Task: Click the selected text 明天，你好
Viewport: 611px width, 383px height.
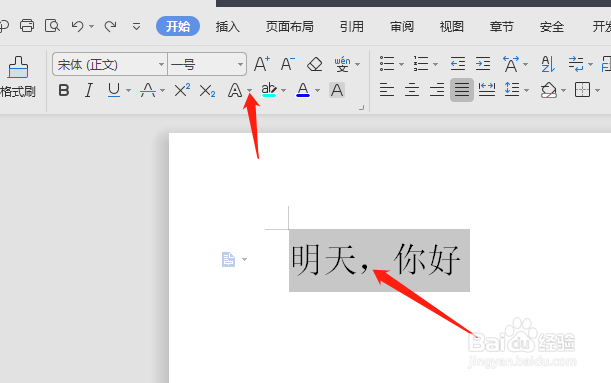Action: pyautogui.click(x=376, y=259)
